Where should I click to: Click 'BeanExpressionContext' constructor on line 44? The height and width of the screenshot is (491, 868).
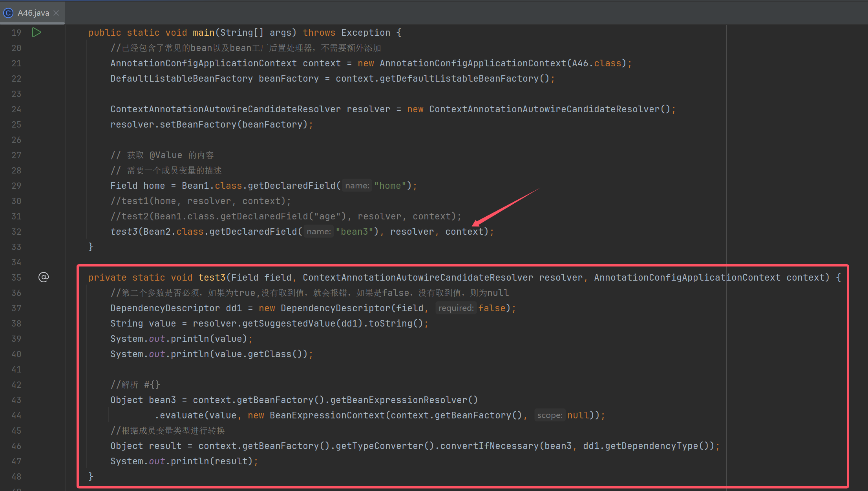tap(327, 415)
